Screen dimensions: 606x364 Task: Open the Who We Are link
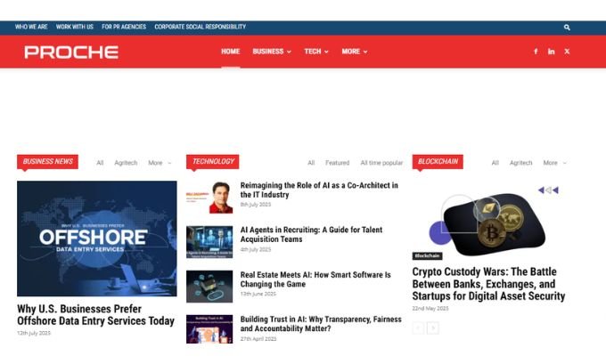[31, 27]
